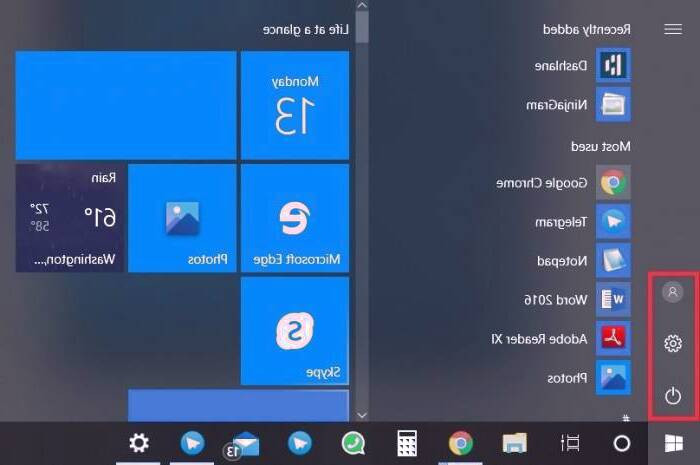
Task: Open the Skype tile
Action: [294, 331]
